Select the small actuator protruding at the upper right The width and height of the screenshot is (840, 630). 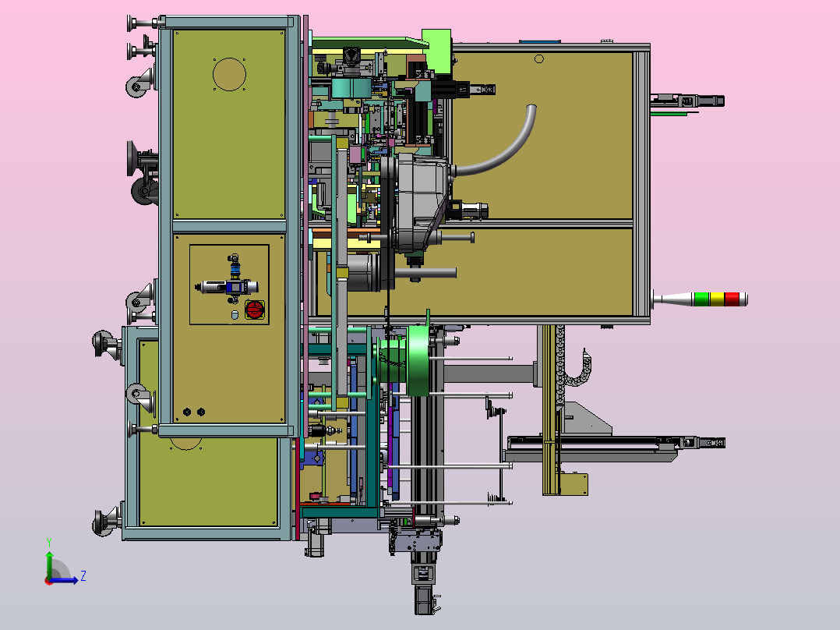point(687,101)
